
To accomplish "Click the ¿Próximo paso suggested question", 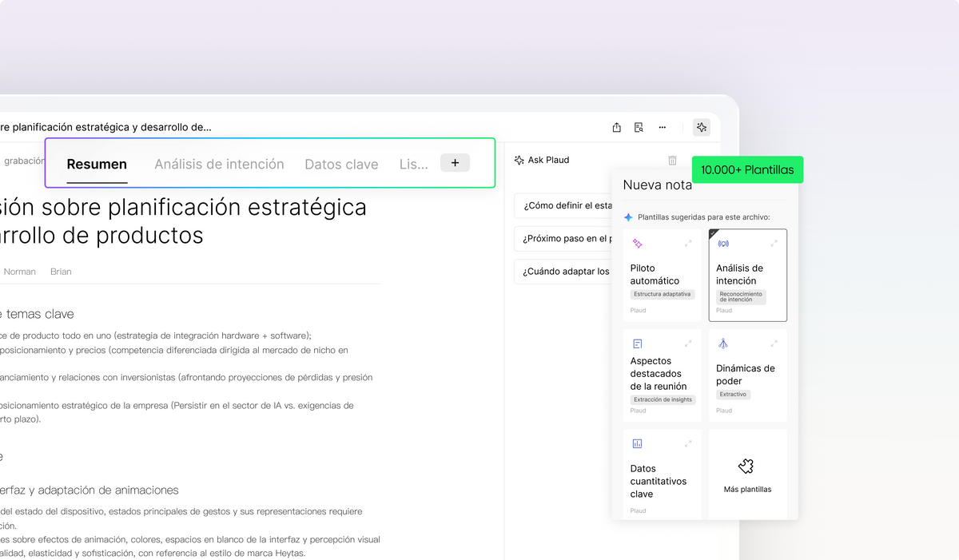I will [563, 239].
